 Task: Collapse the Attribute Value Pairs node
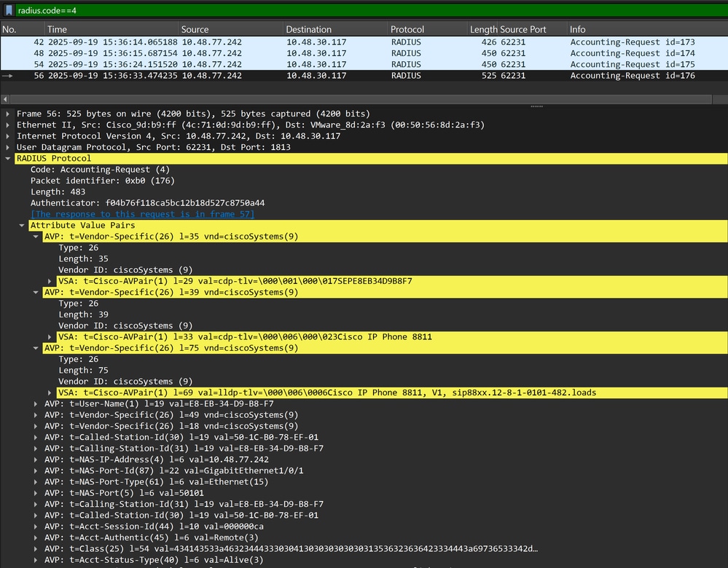(22, 226)
